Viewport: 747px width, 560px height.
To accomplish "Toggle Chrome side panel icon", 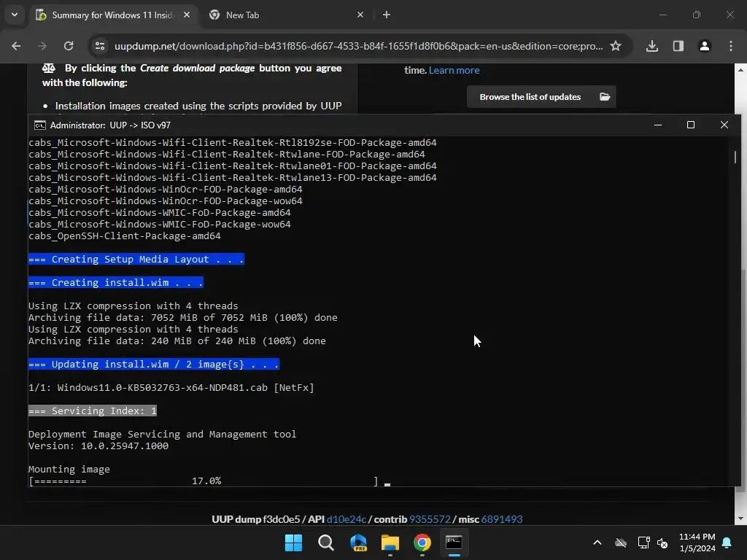I will (x=678, y=46).
